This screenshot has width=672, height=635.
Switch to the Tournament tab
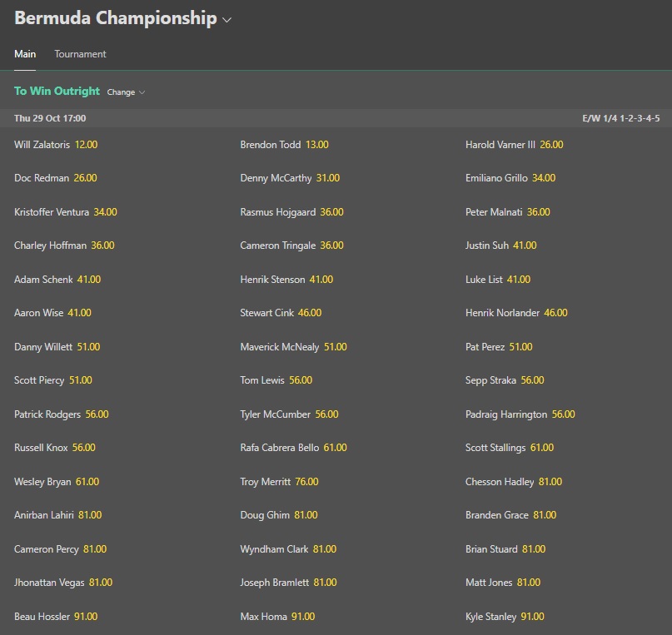[80, 54]
